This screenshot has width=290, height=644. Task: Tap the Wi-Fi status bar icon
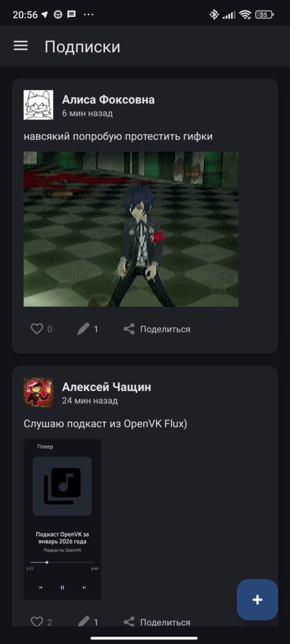coord(245,15)
